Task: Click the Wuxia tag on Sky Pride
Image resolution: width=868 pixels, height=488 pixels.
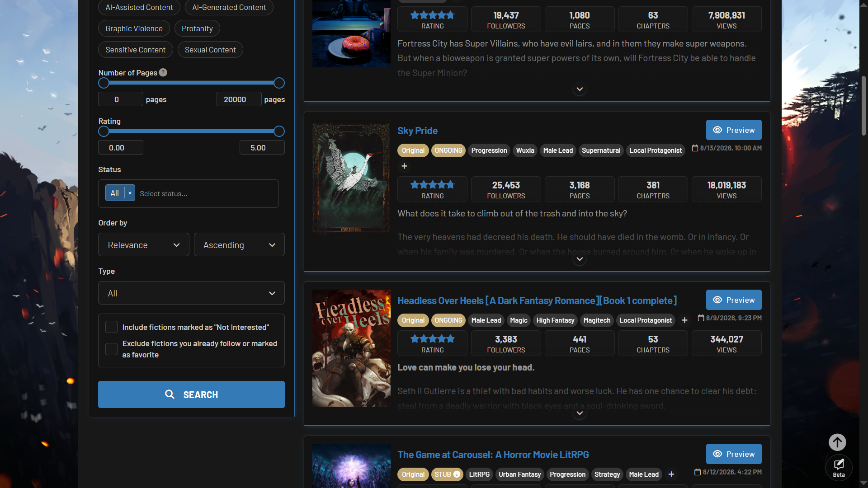Action: (525, 150)
